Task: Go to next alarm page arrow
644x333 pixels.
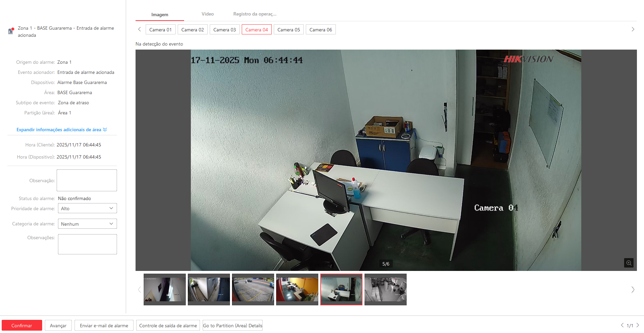Action: 638,325
